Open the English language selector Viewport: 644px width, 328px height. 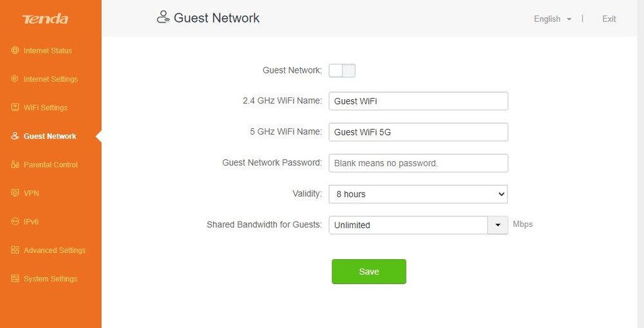coord(553,19)
